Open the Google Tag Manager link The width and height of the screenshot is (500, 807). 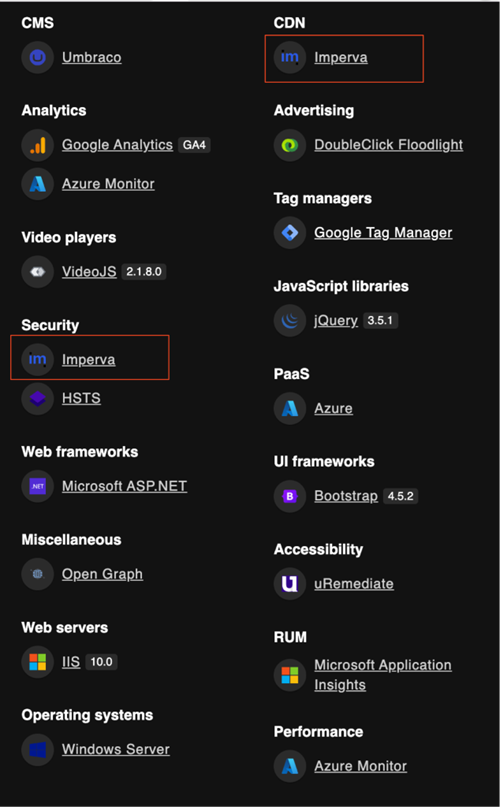pyautogui.click(x=383, y=233)
